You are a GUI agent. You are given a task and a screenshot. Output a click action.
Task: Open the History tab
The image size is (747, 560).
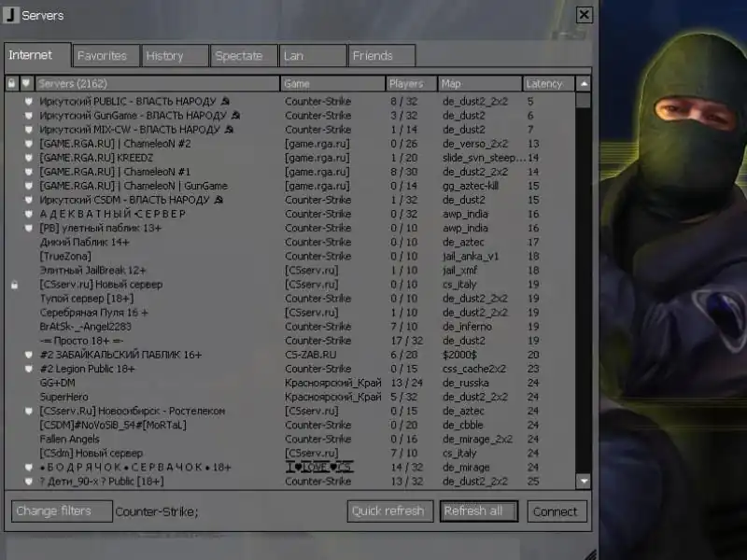(175, 56)
